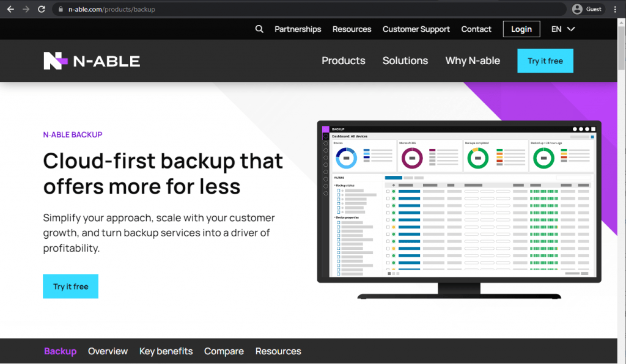Expand the EN language dropdown

[x=563, y=29]
